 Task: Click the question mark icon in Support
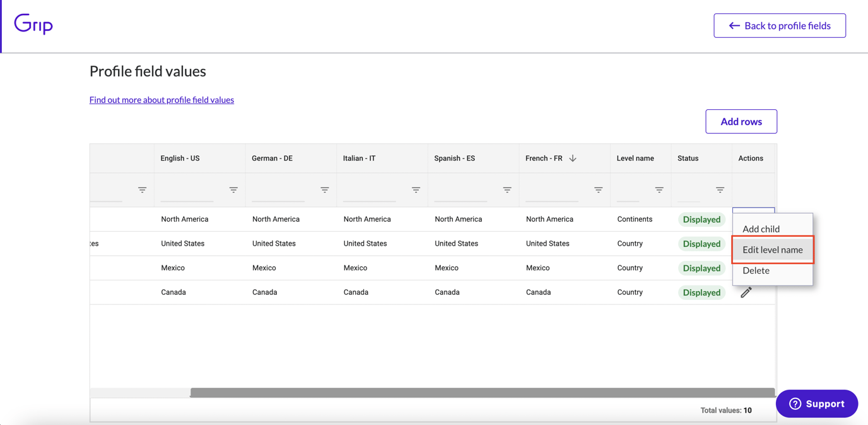(795, 404)
